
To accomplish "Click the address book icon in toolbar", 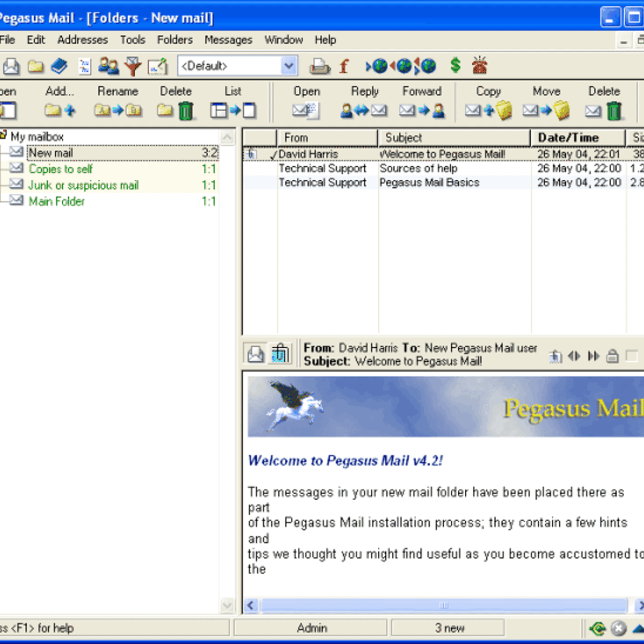I will pos(59,67).
